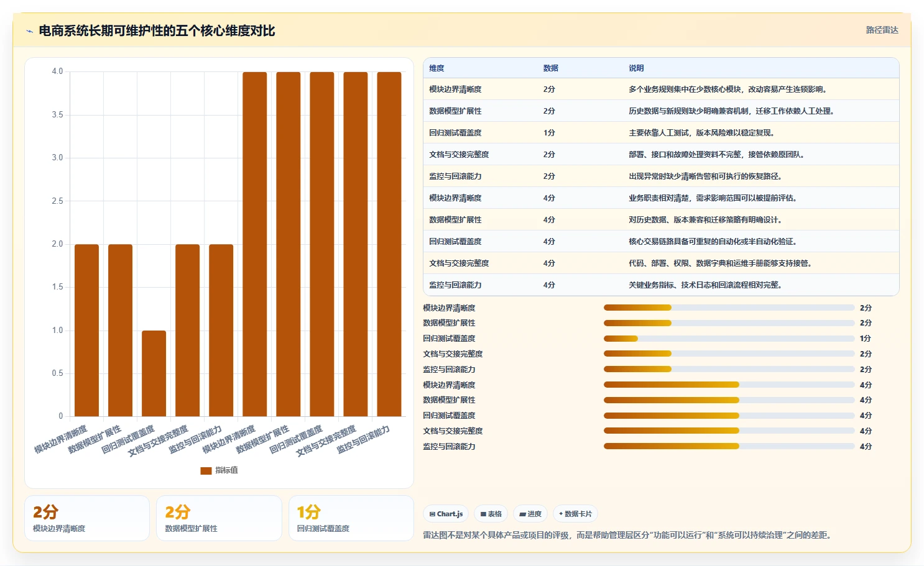924x566 pixels.
Task: Select text "部署、接口和故障处理资料不完整，接管依赖原团队。"
Action: [x=718, y=155]
